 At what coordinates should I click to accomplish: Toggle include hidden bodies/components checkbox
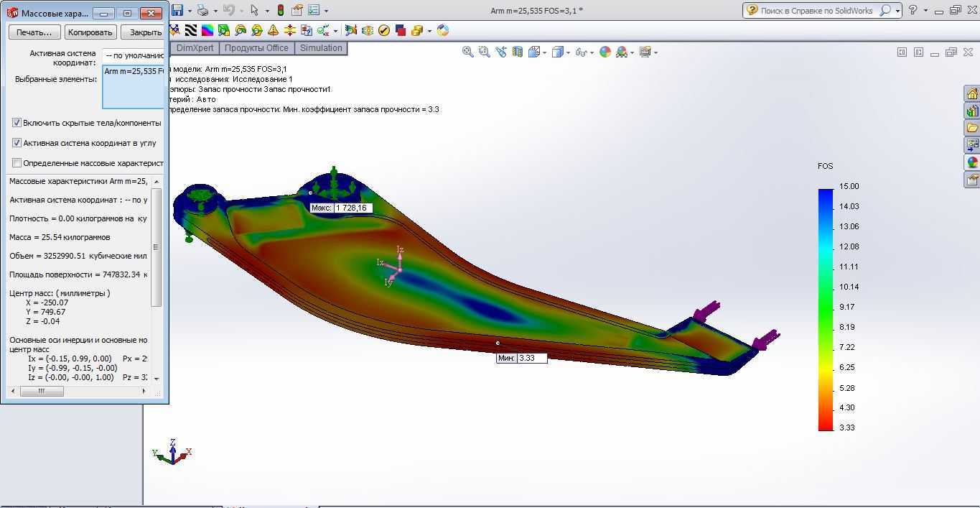(17, 123)
